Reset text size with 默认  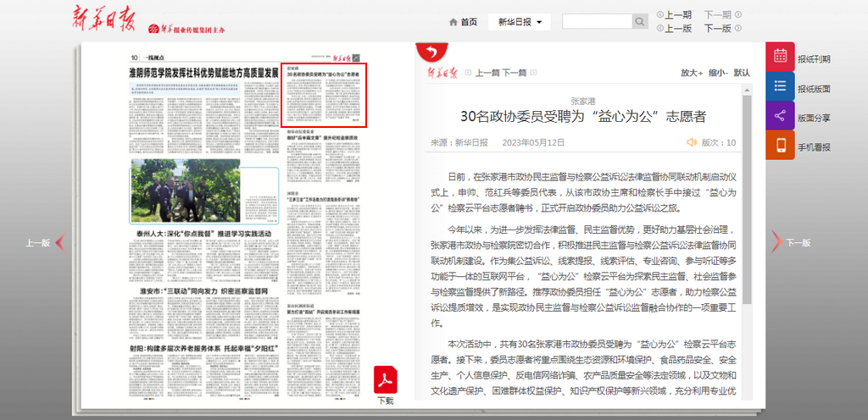click(x=742, y=73)
